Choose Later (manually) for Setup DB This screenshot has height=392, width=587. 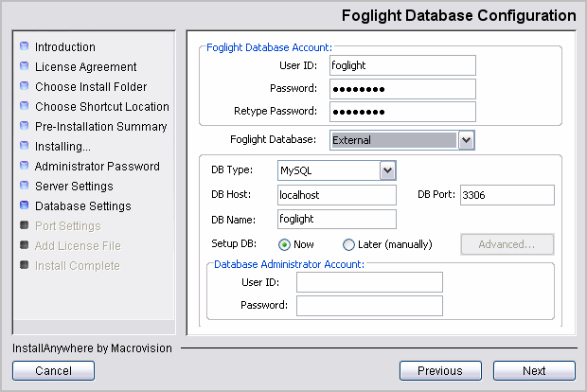pos(348,244)
